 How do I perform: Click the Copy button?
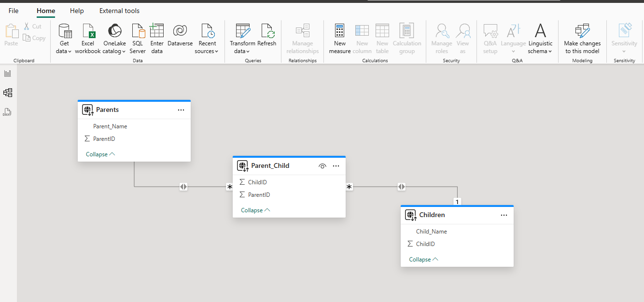(34, 38)
